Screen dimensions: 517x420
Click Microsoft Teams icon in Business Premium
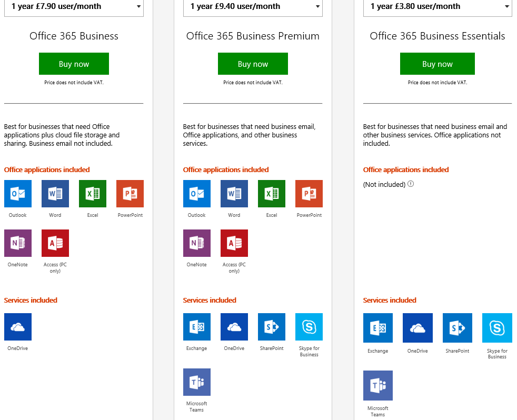(x=197, y=382)
